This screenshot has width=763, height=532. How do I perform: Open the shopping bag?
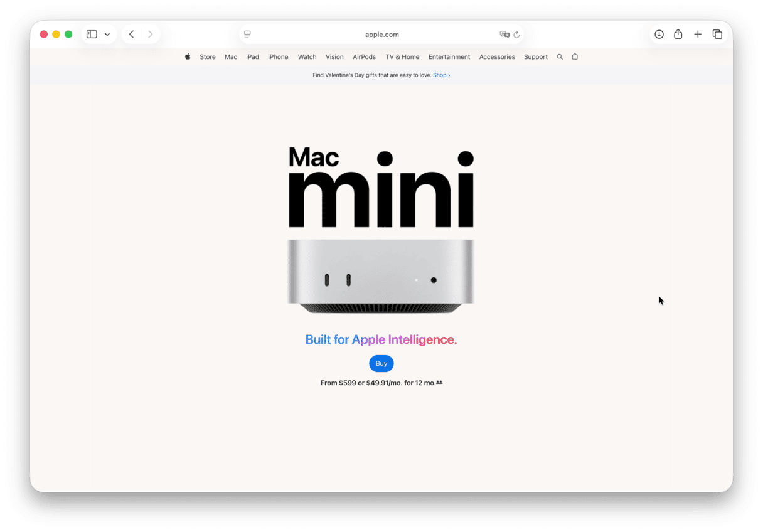pos(575,56)
